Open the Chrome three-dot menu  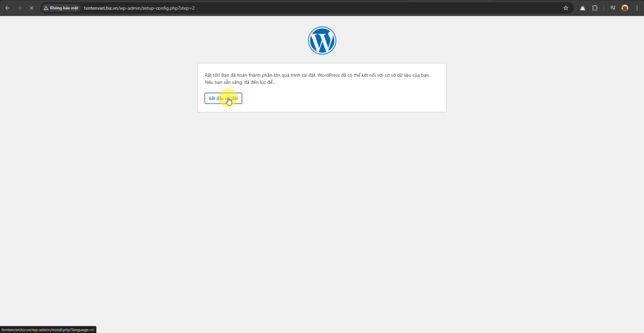[x=637, y=8]
